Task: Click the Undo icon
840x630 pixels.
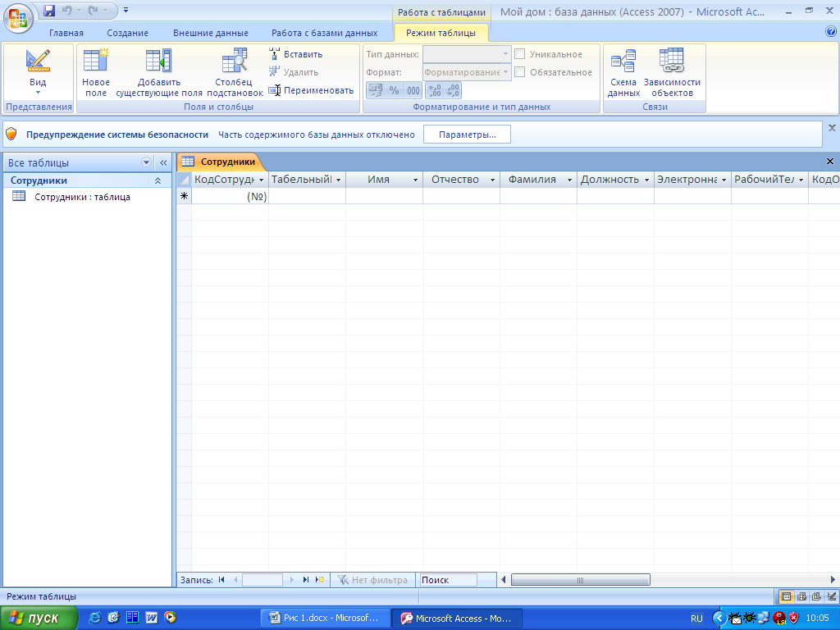Action: tap(66, 10)
